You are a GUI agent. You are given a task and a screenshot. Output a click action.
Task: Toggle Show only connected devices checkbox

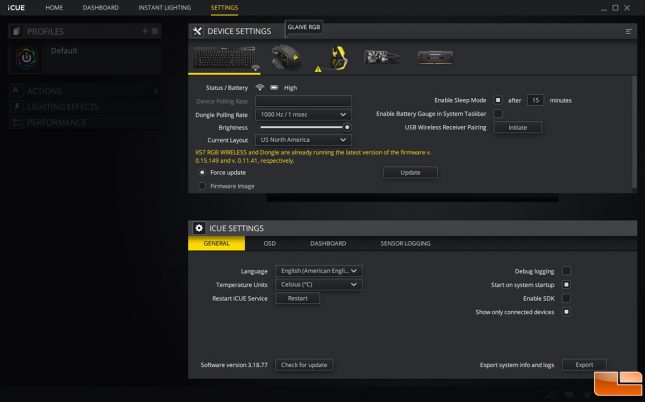566,311
